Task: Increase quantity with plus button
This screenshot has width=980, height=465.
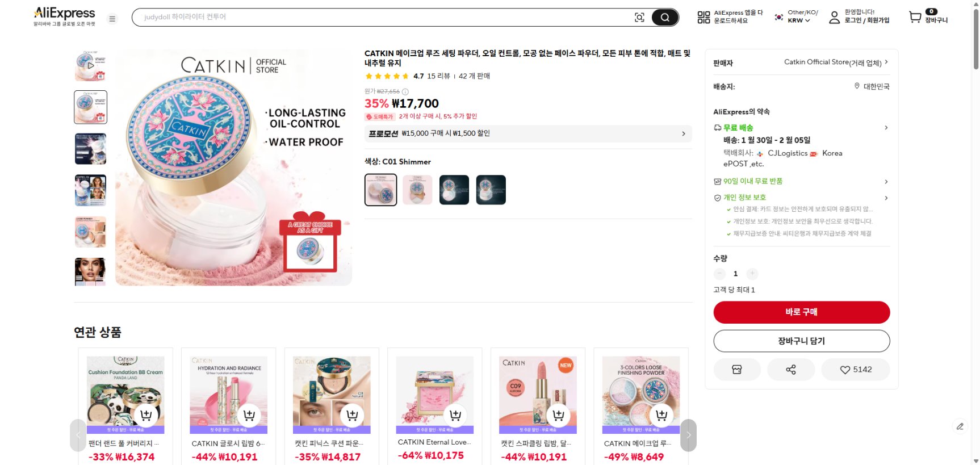Action: click(x=752, y=274)
